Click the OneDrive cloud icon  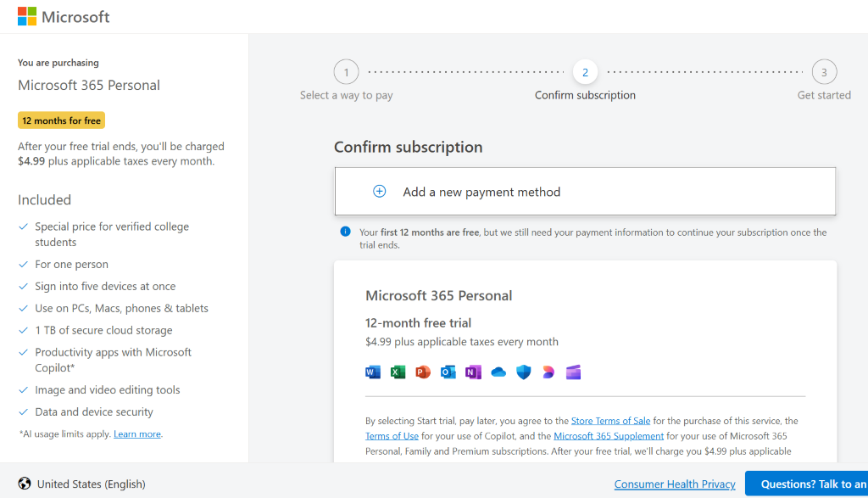coord(498,372)
